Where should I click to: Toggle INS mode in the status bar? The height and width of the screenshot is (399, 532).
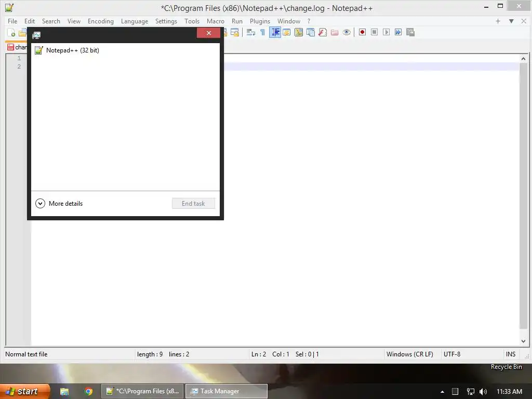tap(511, 354)
